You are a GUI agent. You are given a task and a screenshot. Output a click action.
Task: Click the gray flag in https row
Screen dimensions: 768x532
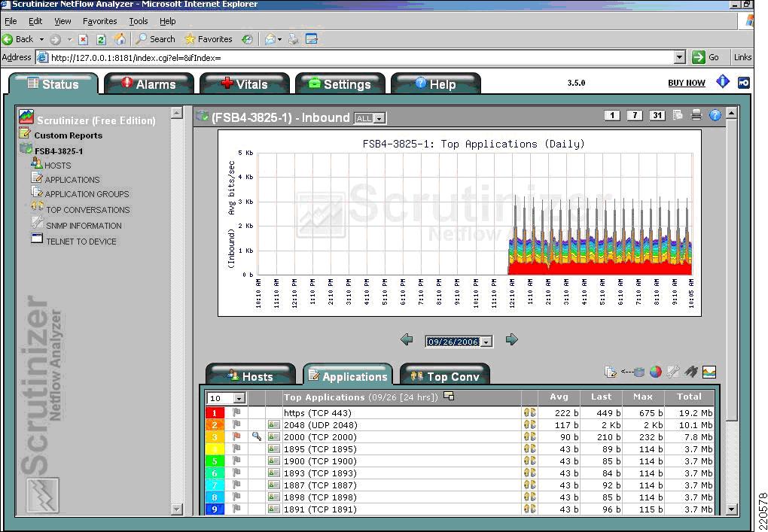click(236, 412)
